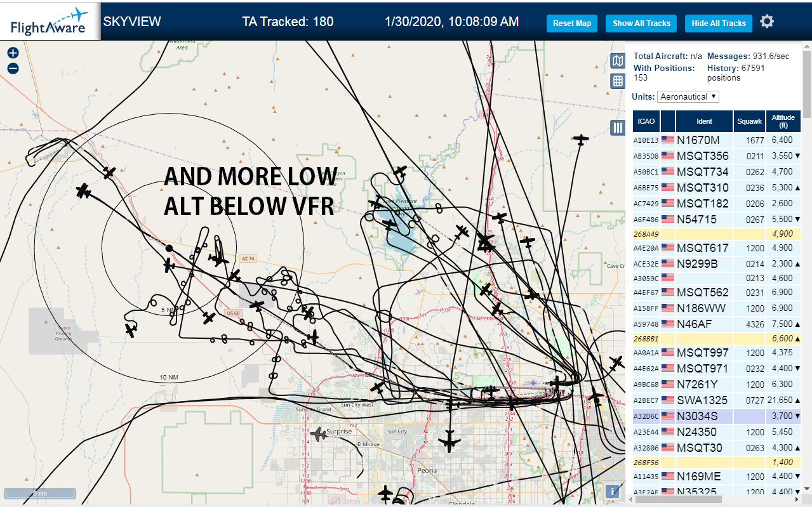Select aircraft row N24350

(x=717, y=432)
